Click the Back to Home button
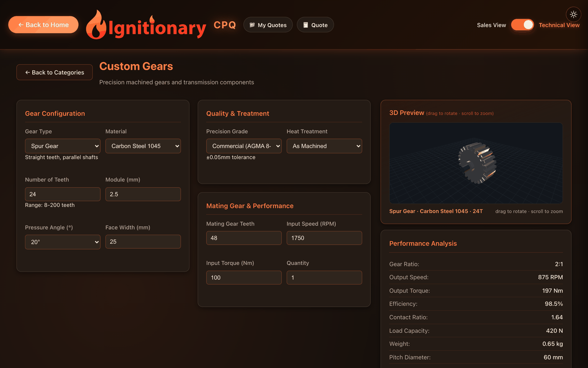This screenshot has height=368, width=588. [43, 25]
